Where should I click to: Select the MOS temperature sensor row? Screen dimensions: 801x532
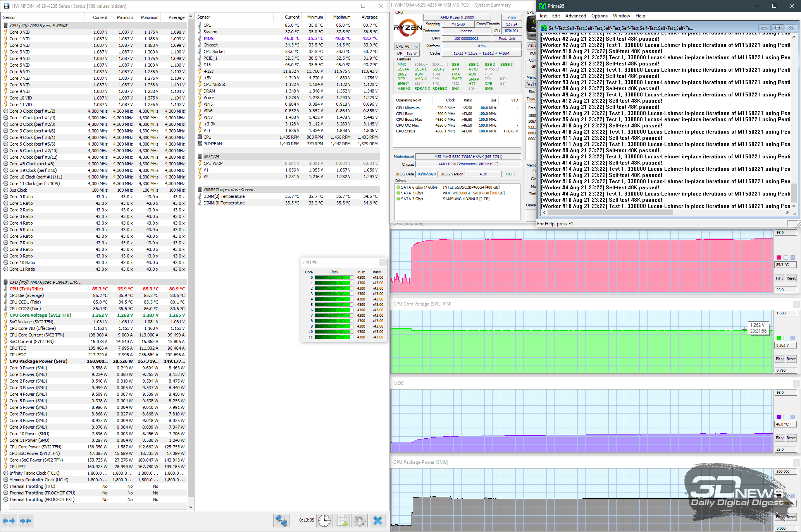click(x=288, y=38)
